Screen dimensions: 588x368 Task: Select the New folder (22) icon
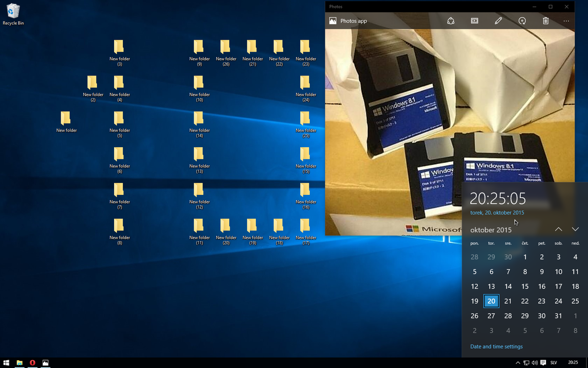279,53
